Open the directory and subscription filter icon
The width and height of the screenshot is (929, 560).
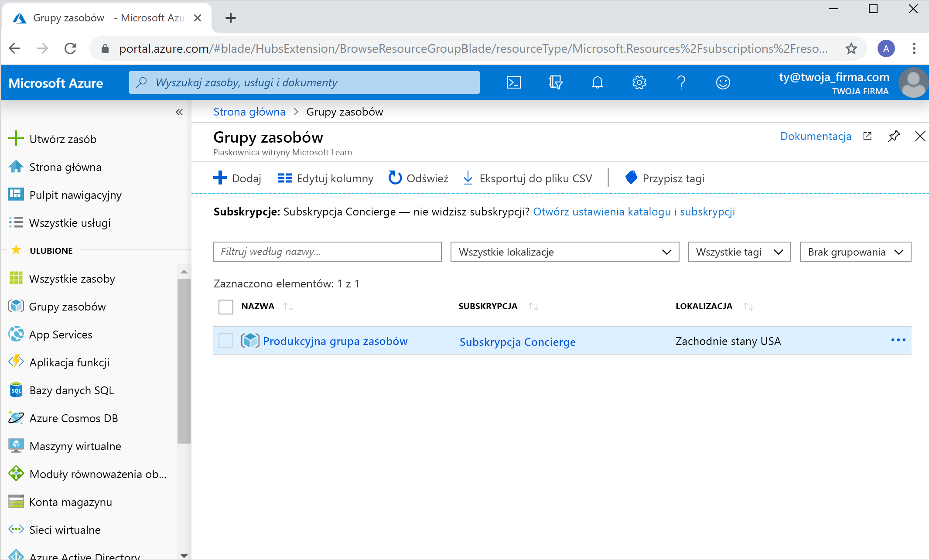[x=555, y=82]
